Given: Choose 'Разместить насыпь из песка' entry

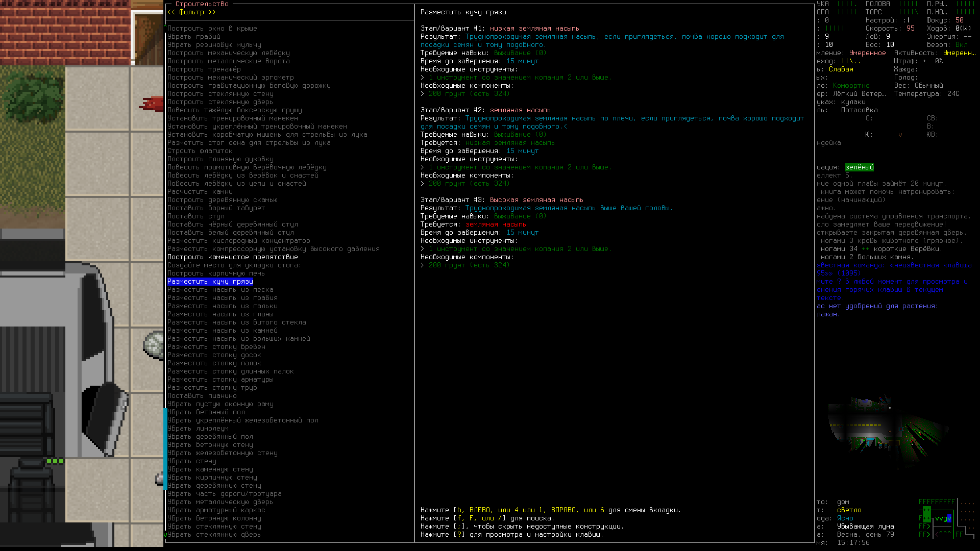Looking at the screenshot, I should (220, 290).
